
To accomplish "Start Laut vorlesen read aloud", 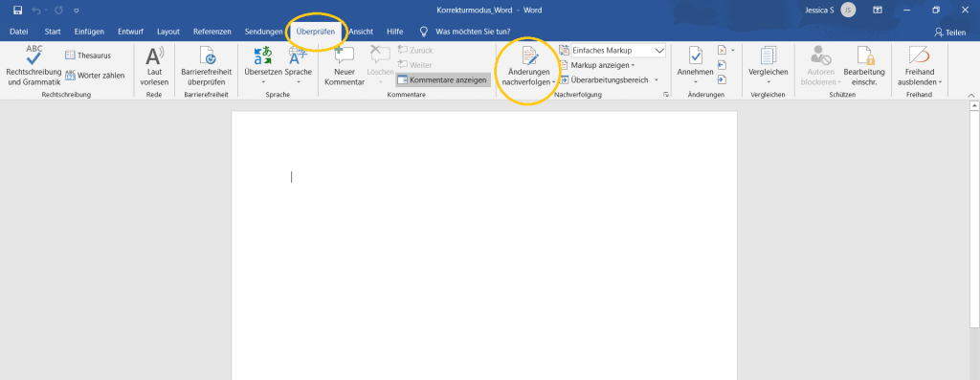I will [154, 66].
